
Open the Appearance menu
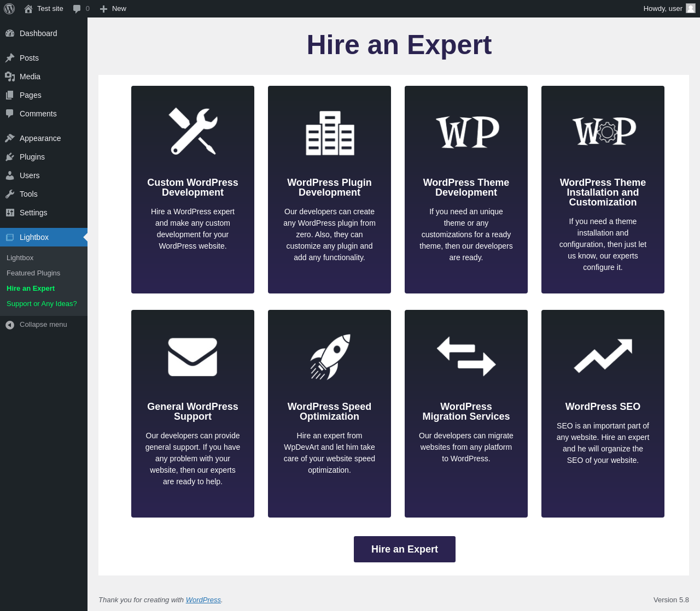[x=44, y=138]
